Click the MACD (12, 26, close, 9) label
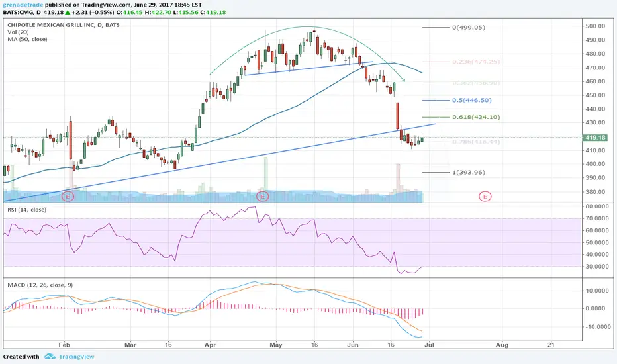This screenshot has height=364, width=617. [40, 285]
